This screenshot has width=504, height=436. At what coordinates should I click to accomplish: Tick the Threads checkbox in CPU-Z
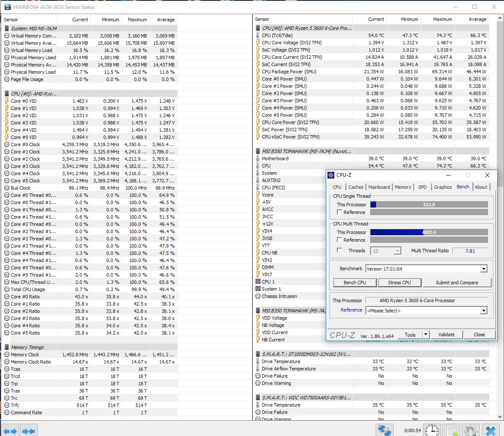click(339, 250)
